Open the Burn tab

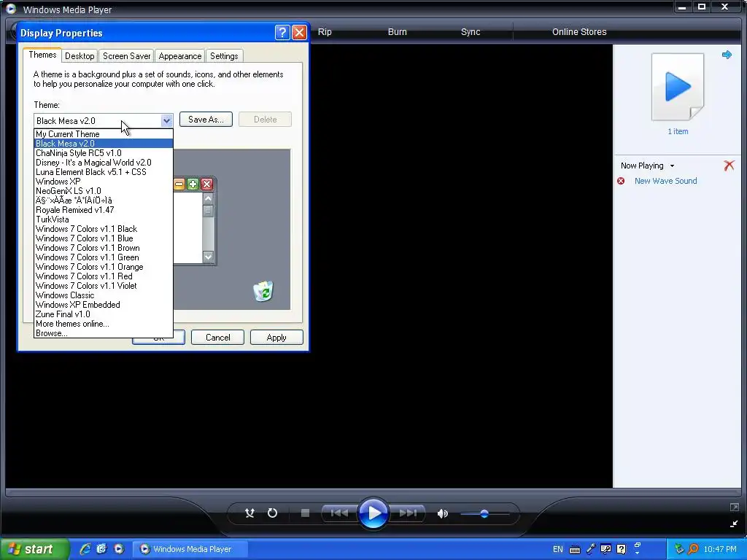pos(398,32)
